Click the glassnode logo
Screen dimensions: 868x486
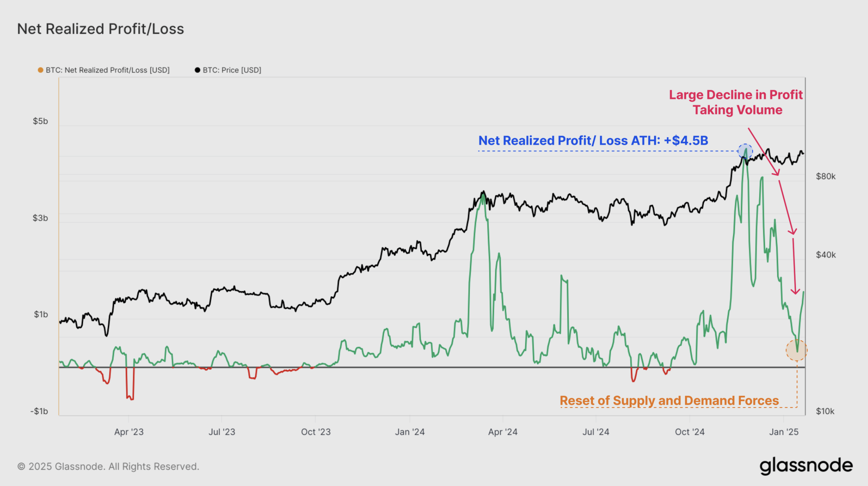pyautogui.click(x=806, y=466)
